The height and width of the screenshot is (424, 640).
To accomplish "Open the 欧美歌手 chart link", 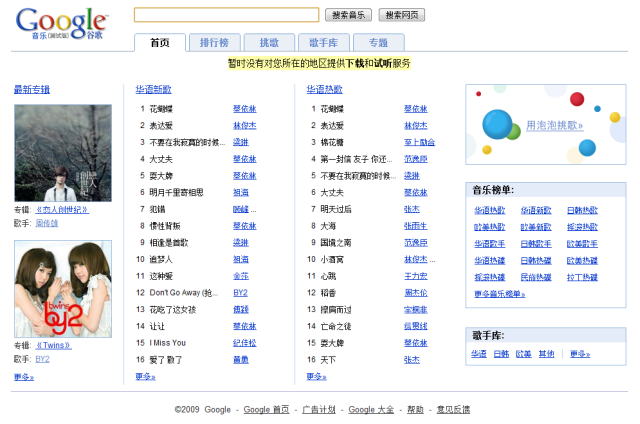I will click(x=582, y=244).
